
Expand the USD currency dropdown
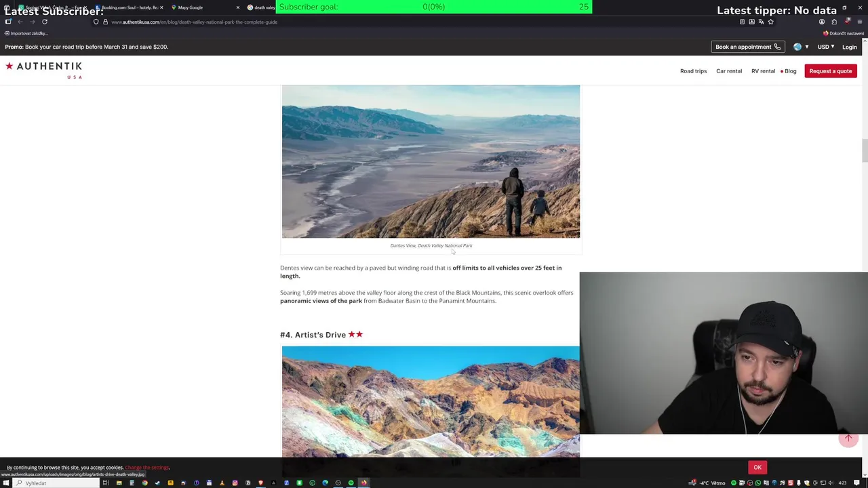[826, 47]
